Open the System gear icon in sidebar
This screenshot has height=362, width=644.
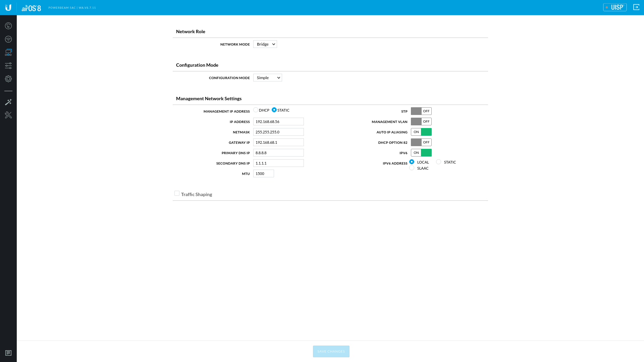click(x=8, y=79)
